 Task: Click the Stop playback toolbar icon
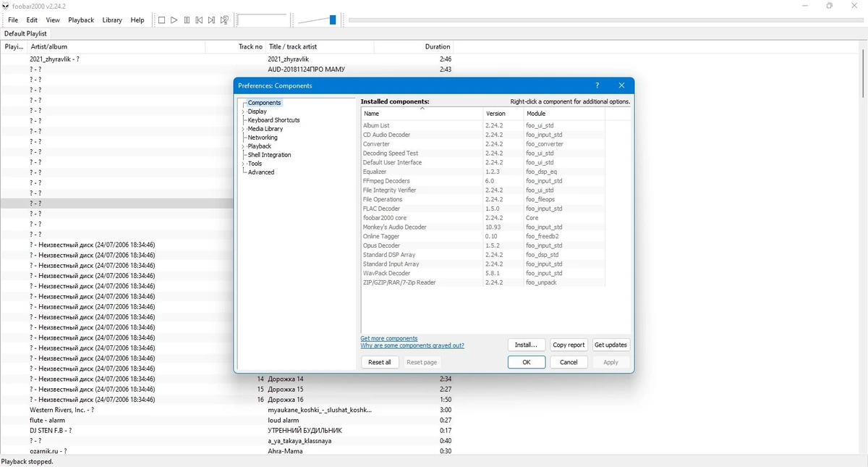point(161,20)
